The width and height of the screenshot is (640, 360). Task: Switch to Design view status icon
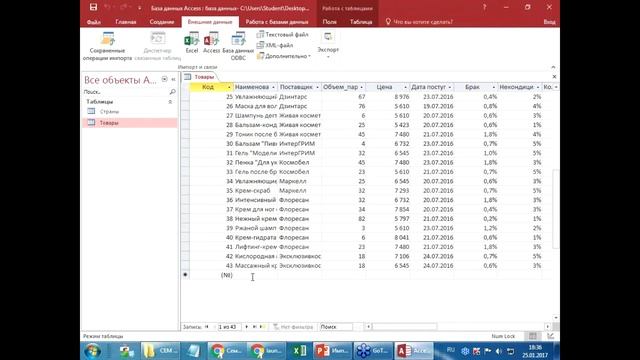point(550,336)
